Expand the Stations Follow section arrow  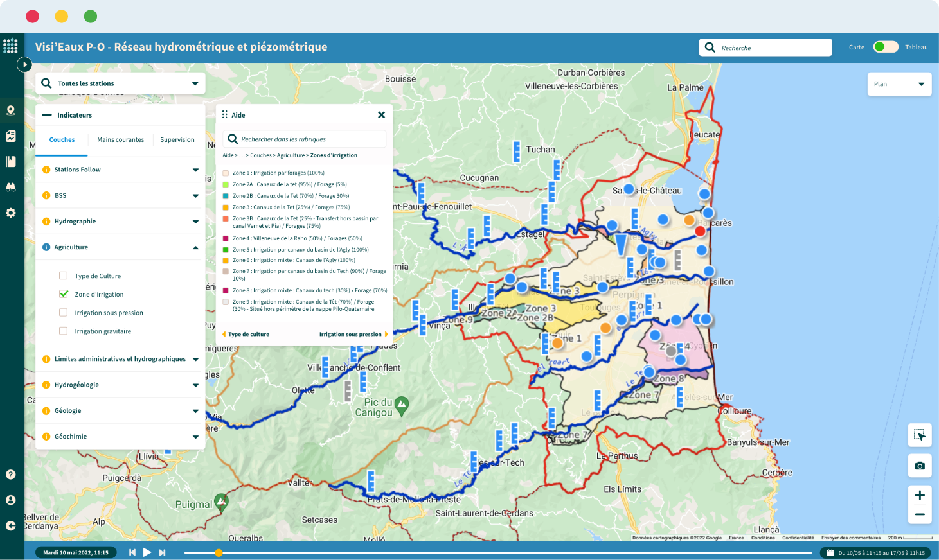coord(195,170)
